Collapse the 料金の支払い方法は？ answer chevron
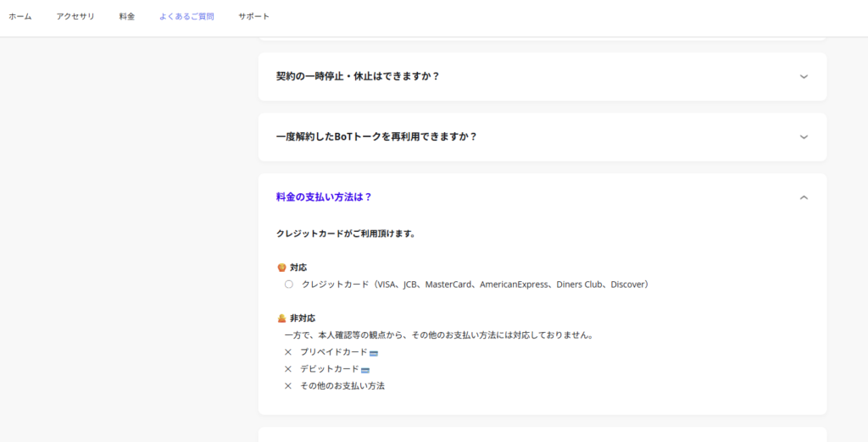Viewport: 868px width, 442px height. (x=804, y=197)
